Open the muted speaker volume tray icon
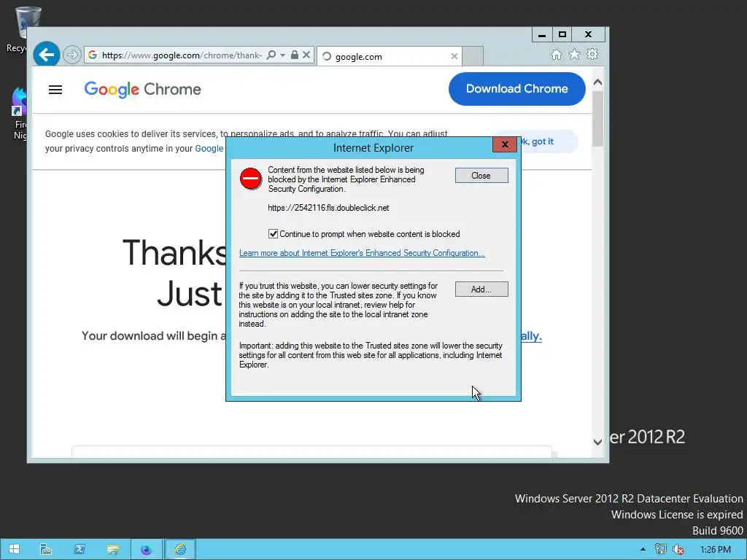The width and height of the screenshot is (747, 560). tap(678, 549)
